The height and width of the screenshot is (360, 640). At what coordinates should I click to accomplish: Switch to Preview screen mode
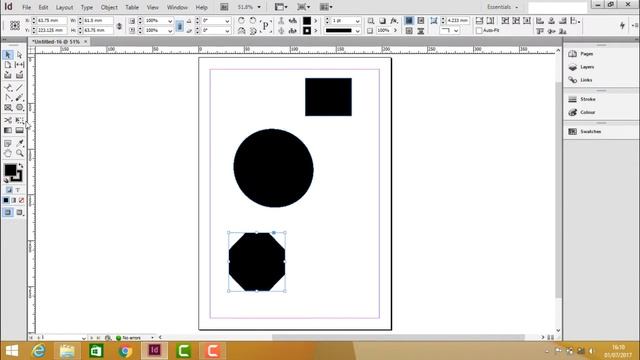(19, 212)
